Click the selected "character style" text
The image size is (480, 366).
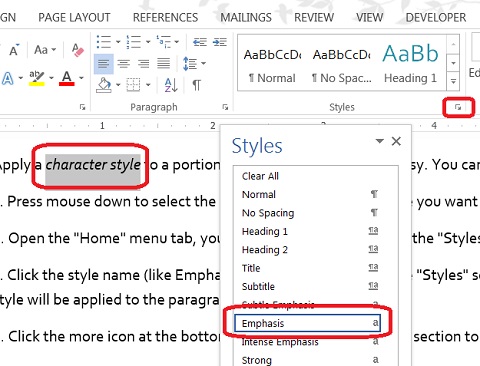click(x=93, y=165)
